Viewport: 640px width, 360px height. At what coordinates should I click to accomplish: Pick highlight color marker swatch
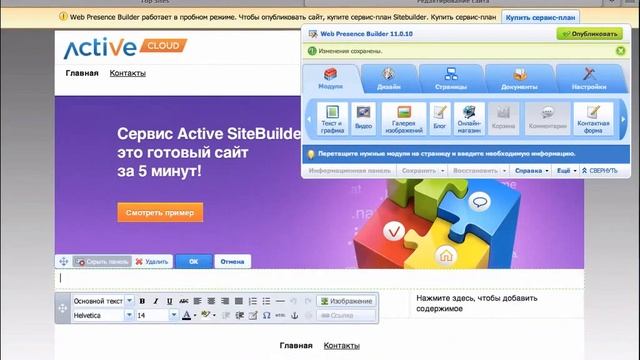coord(205,315)
